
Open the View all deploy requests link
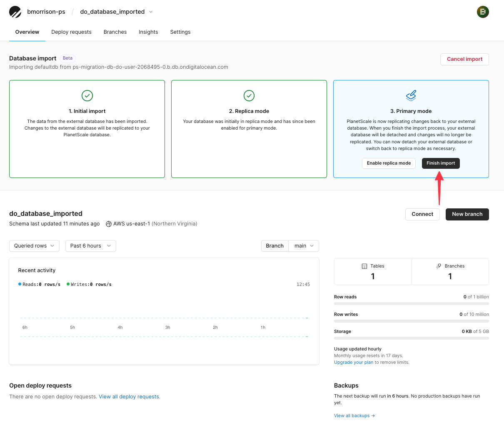[130, 397]
